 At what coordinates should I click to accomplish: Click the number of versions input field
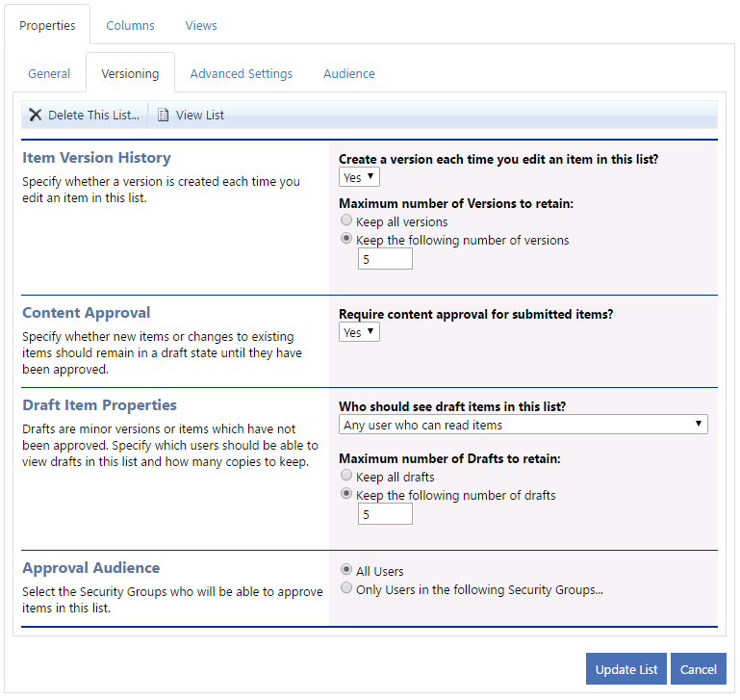tap(385, 259)
